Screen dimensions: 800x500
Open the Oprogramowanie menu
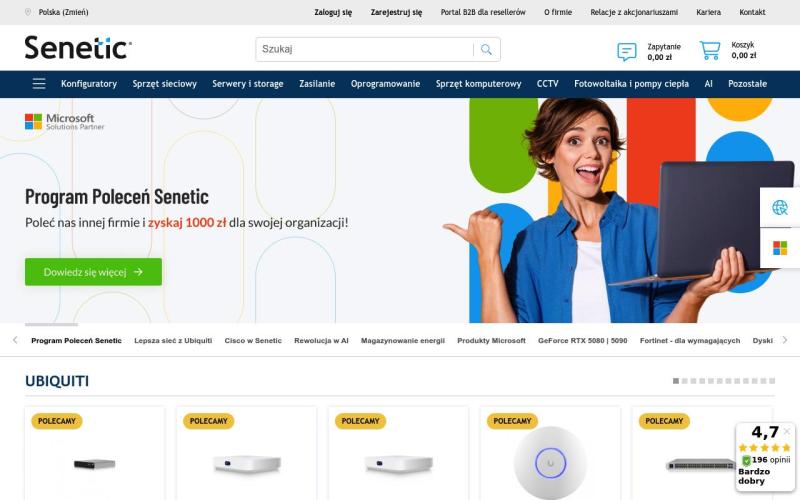385,84
